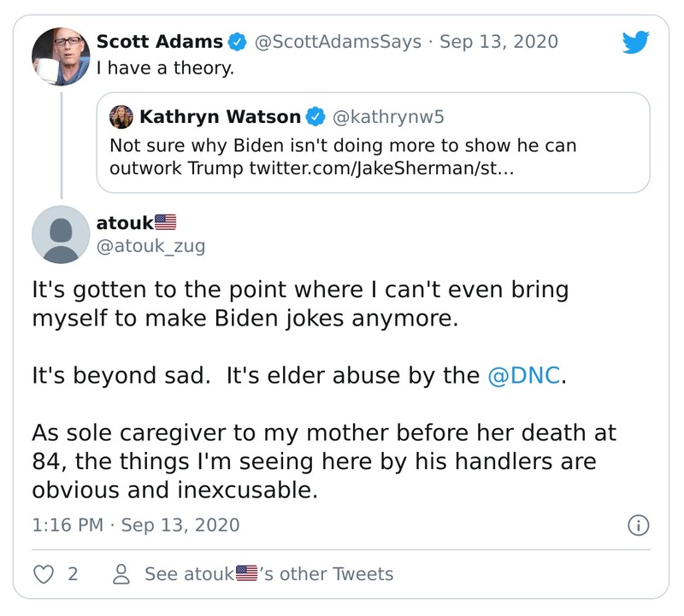Click Kathryn Watson's small avatar

click(121, 116)
